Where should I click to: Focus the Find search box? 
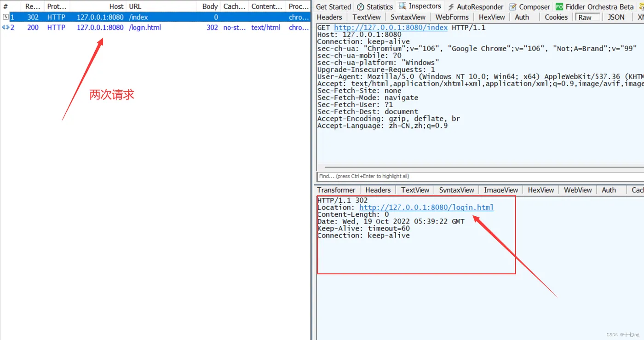480,176
